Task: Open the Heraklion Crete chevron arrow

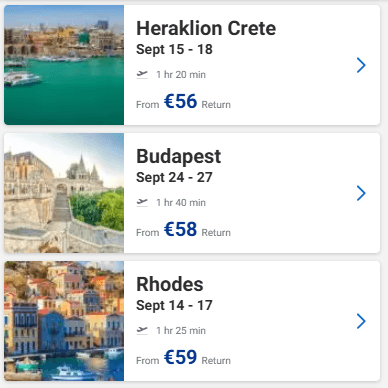Action: tap(361, 65)
